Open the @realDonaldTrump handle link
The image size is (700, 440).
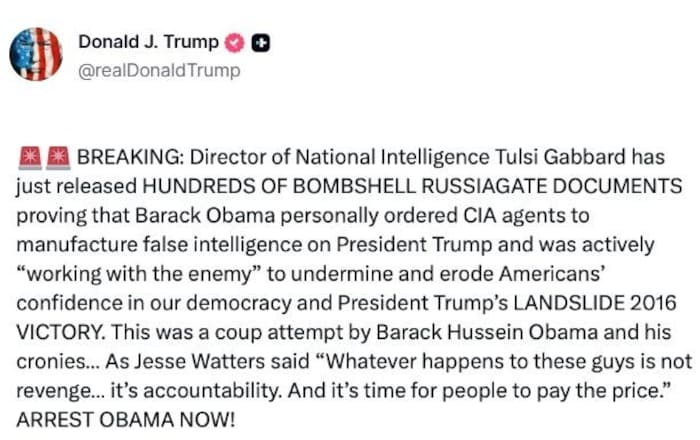point(158,70)
